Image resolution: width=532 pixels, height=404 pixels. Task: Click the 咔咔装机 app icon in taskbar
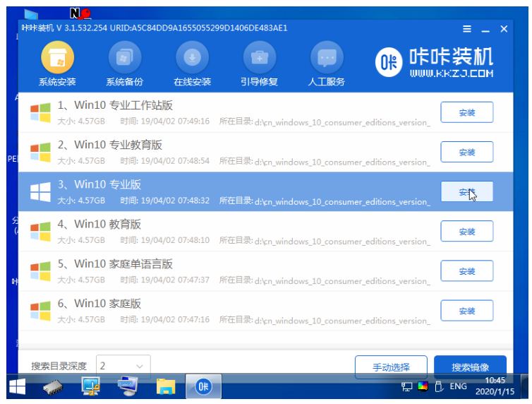point(202,386)
